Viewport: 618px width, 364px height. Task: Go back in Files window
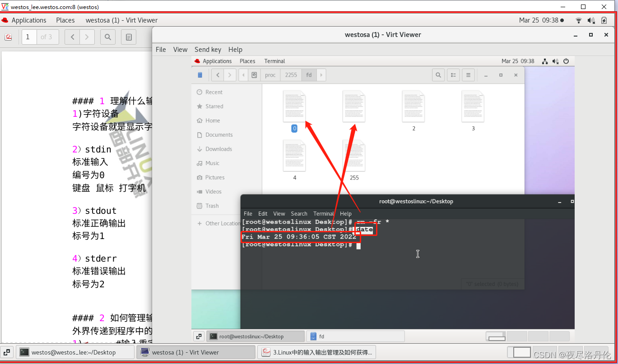click(x=218, y=75)
